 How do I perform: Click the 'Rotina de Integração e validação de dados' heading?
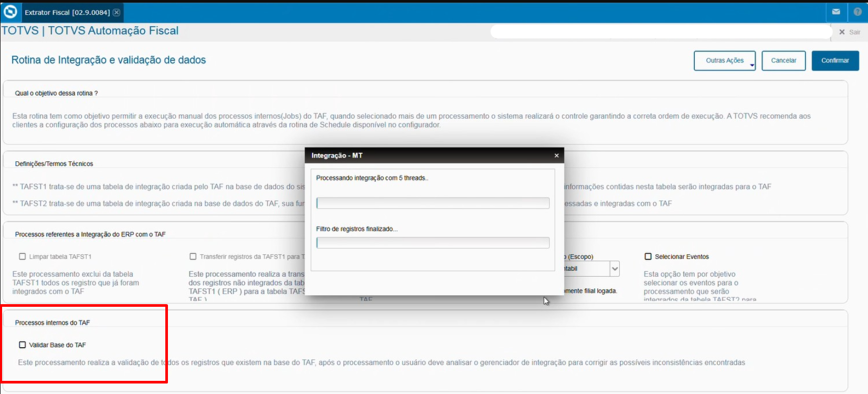coord(109,60)
